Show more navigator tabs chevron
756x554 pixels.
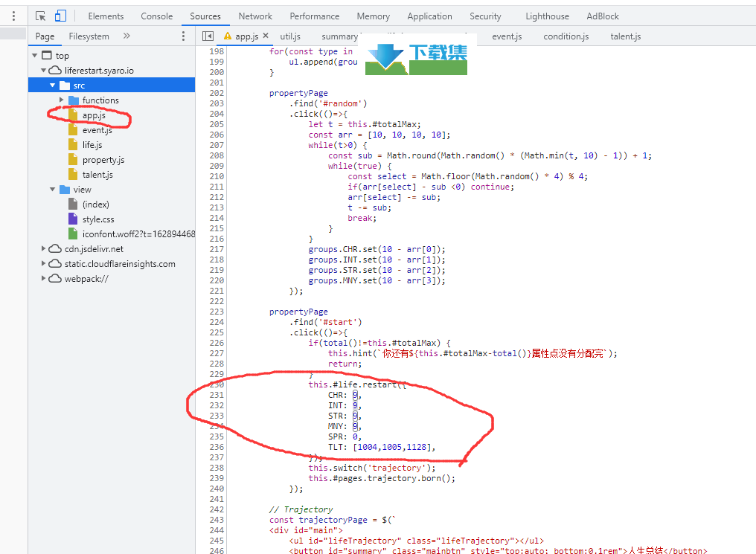point(126,36)
